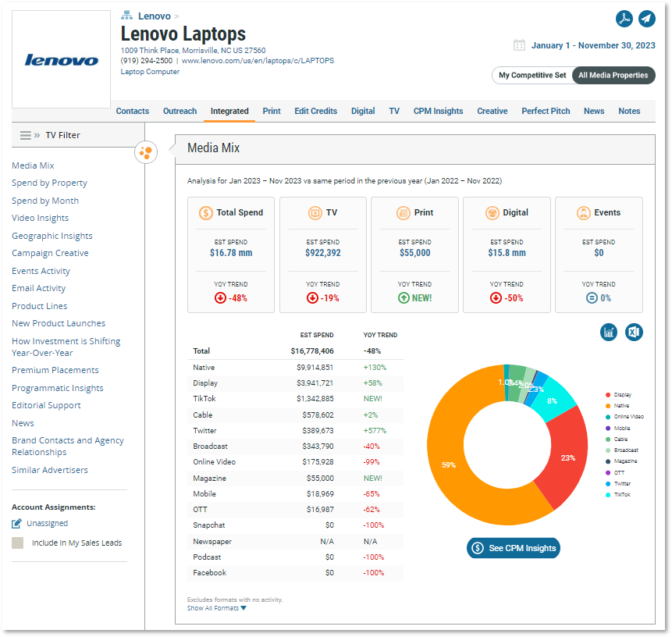Screen dimensions: 672x637
Task: Click the Lenovo logo thumbnail
Action: 62,59
